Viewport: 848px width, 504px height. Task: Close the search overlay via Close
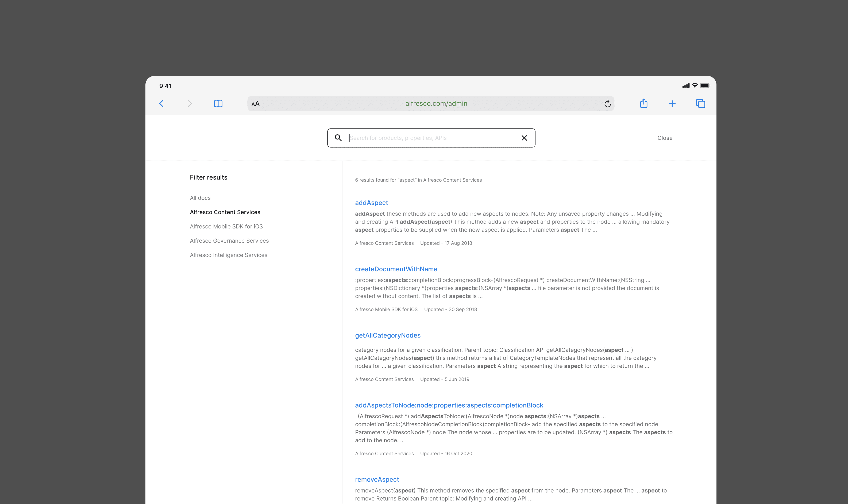pos(665,138)
